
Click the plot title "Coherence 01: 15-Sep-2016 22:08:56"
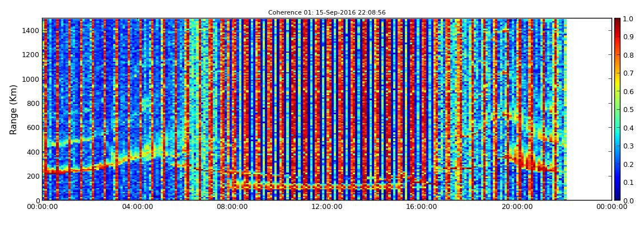(327, 13)
